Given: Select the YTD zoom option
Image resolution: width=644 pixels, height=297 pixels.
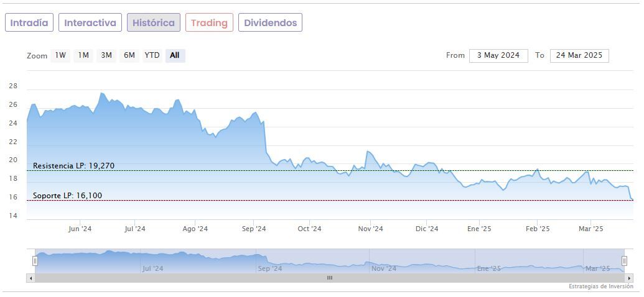Looking at the screenshot, I should point(152,55).
